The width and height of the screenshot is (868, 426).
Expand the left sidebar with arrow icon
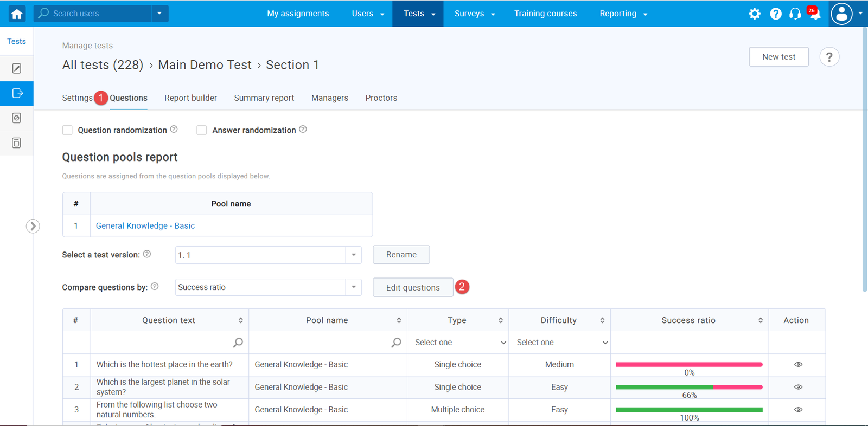pyautogui.click(x=33, y=226)
